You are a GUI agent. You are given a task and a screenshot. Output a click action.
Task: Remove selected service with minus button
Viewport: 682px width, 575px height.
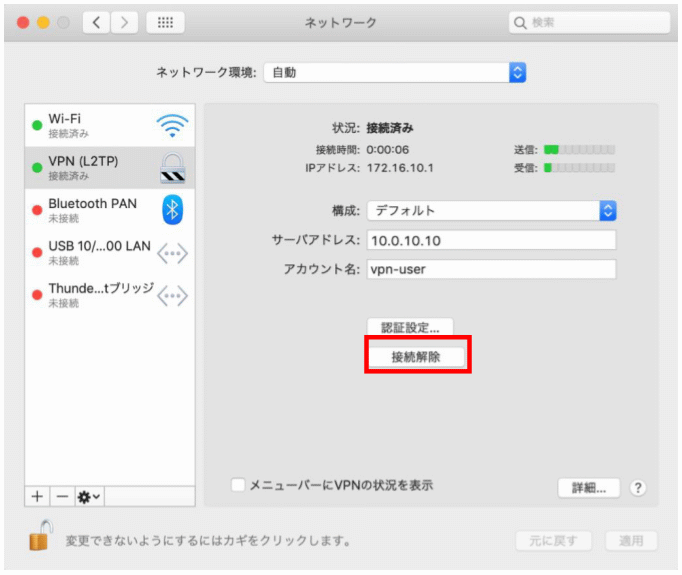click(59, 496)
